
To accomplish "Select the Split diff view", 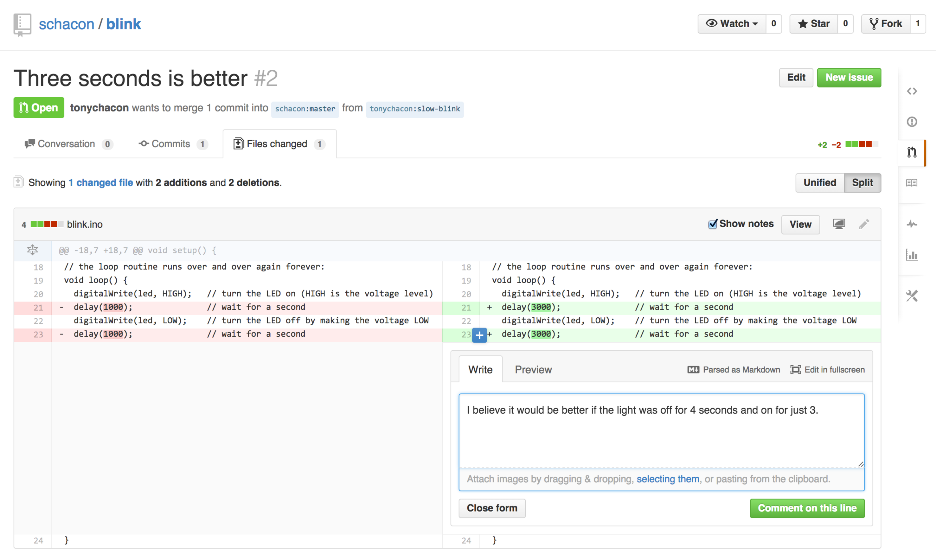I will click(x=862, y=183).
